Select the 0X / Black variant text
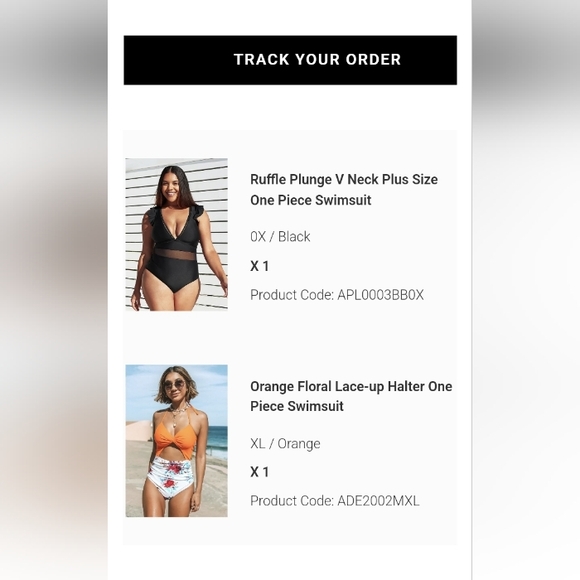580x580 pixels. click(x=280, y=236)
